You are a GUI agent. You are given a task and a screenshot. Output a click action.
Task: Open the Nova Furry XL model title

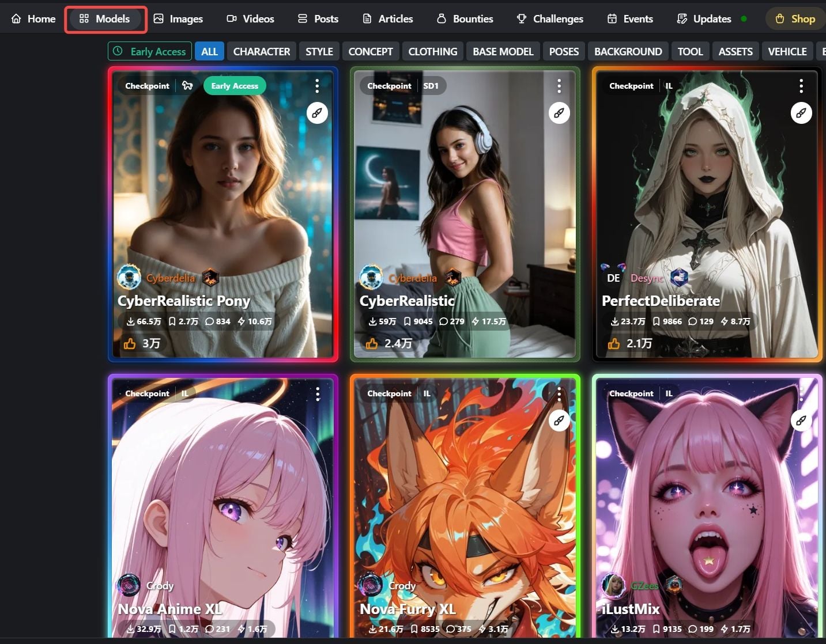coord(408,609)
